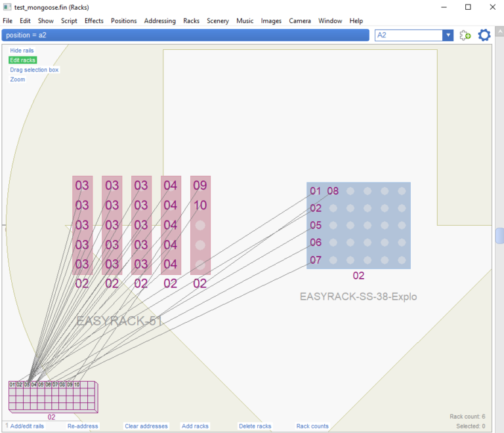Open the Effects menu

click(x=94, y=21)
